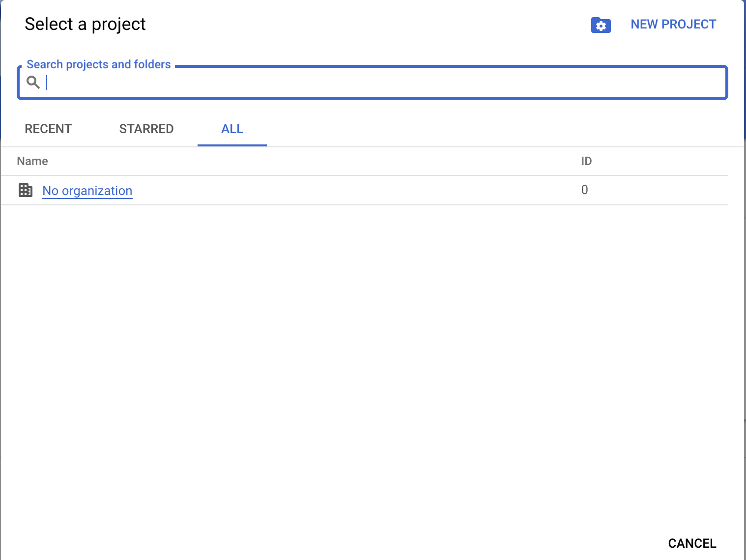
Task: Switch to the STARRED tab
Action: (146, 129)
